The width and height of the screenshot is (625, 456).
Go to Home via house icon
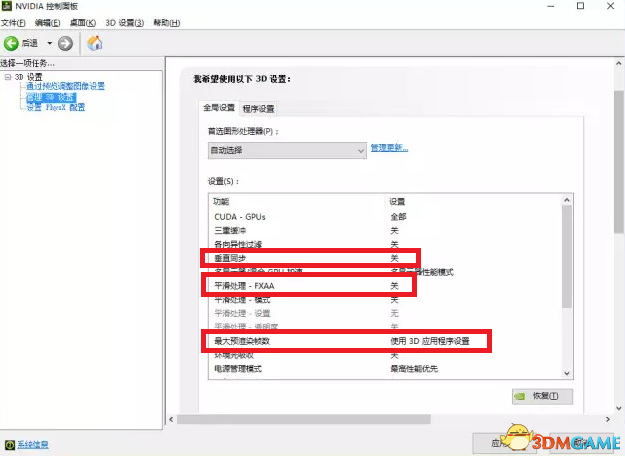point(95,43)
